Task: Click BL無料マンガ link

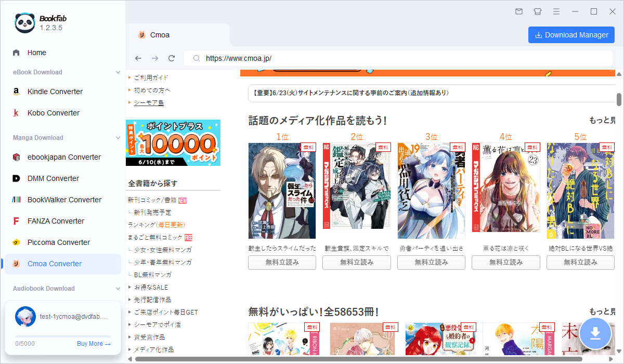Action: click(x=152, y=275)
